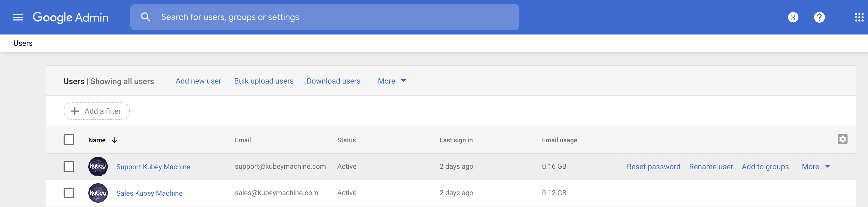
Task: Click the 0.16 GB email usage value
Action: (554, 167)
